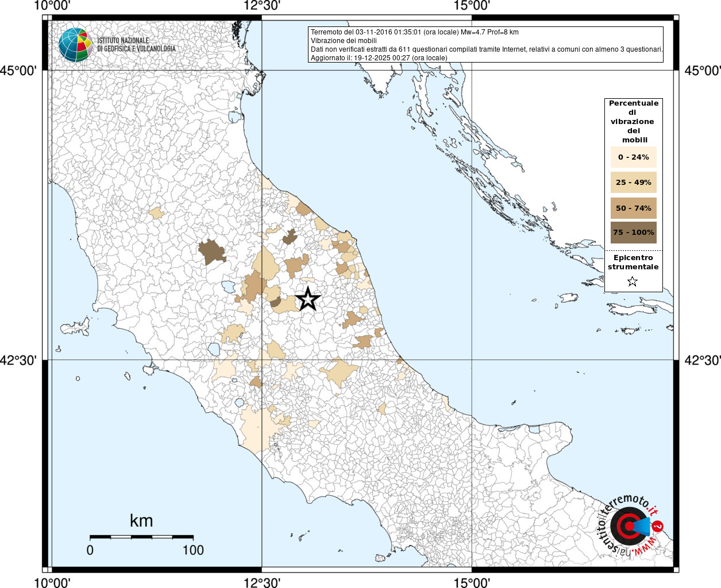The height and width of the screenshot is (588, 721).
Task: Click the legend star under Epicentro strumentale
Action: 633,281
